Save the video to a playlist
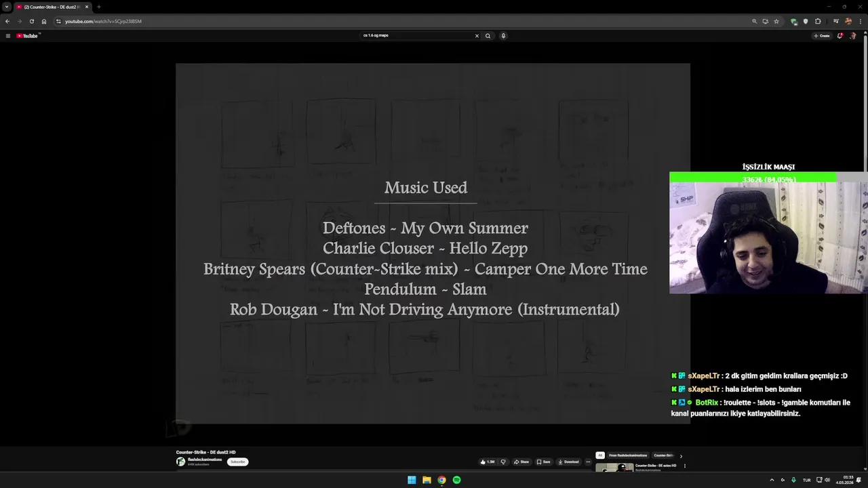This screenshot has height=488, width=868. point(544,462)
